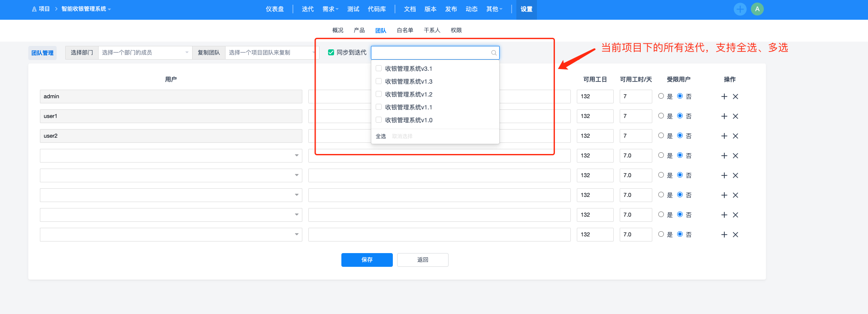
Task: Open the 复制团队 project team dropdown
Action: 271,53
